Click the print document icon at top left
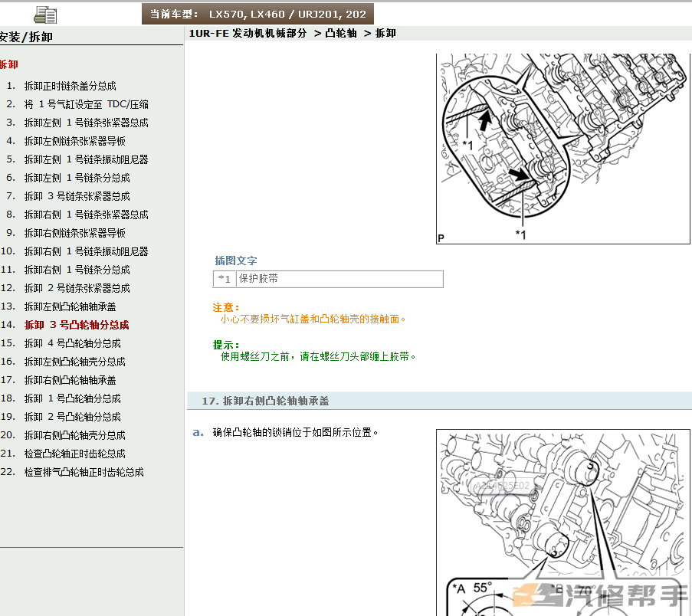 [45, 15]
